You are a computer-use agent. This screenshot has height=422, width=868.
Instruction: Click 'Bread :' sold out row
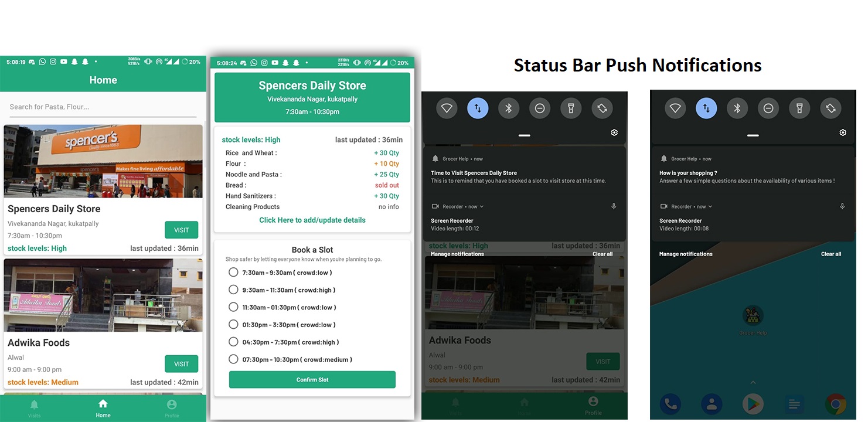click(x=312, y=185)
